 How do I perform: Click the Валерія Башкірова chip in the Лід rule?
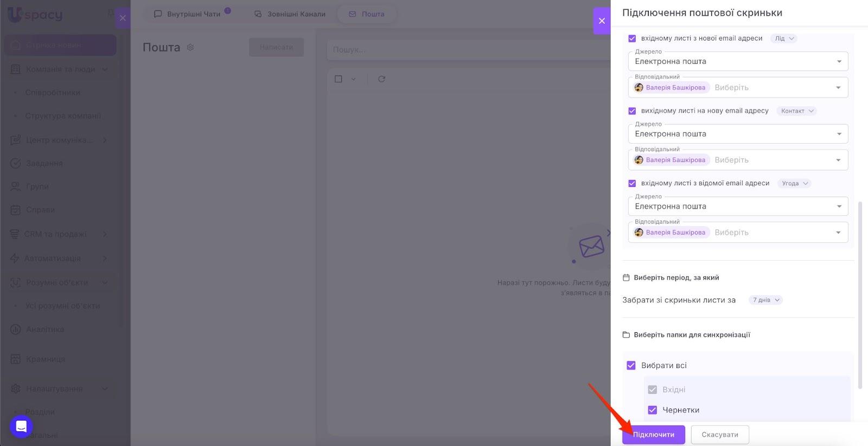671,88
